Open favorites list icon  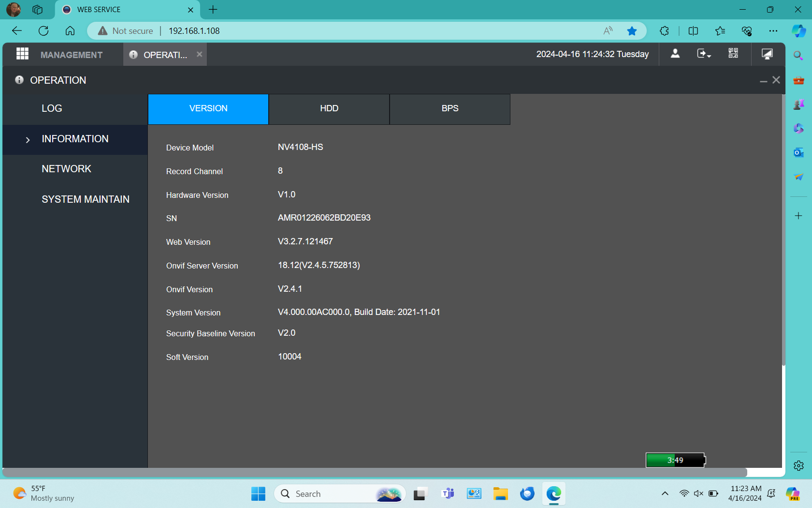(720, 31)
